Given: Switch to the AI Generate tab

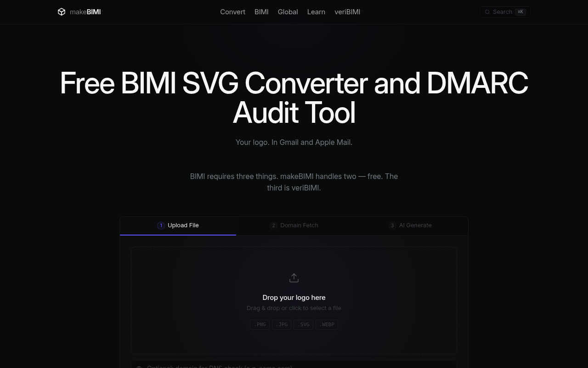Looking at the screenshot, I should coord(410,226).
